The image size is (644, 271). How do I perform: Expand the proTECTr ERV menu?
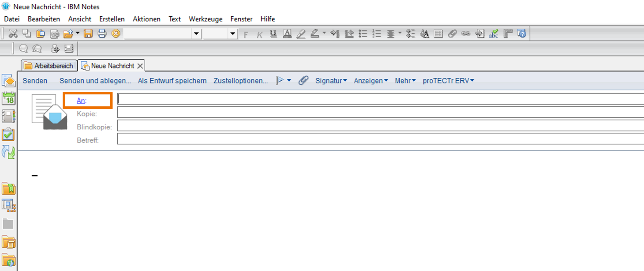coord(448,81)
